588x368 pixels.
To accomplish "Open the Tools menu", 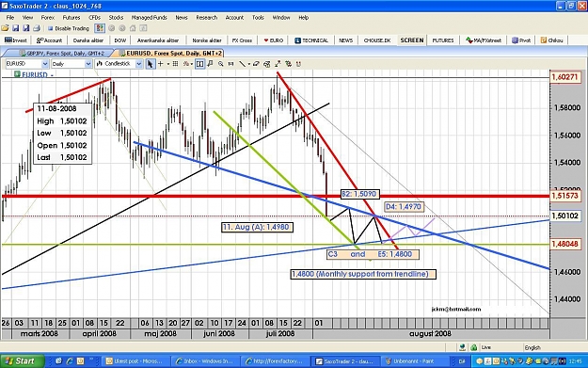I will [258, 17].
